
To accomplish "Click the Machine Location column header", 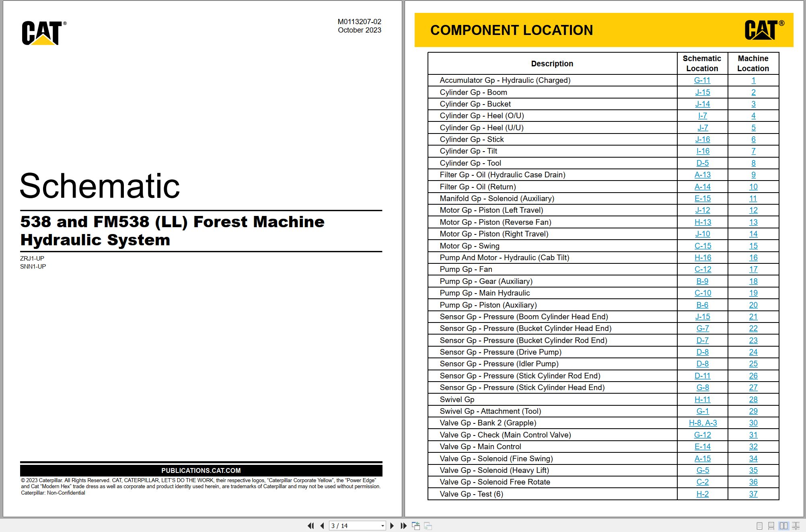I will point(753,64).
